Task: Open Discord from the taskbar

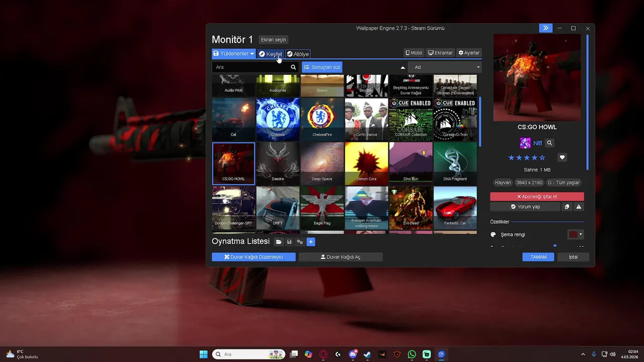Action: (x=353, y=354)
